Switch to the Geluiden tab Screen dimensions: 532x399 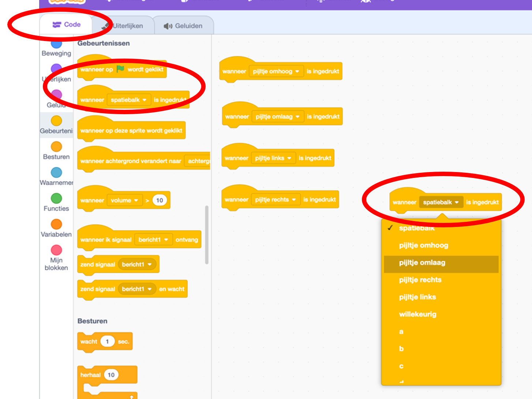[x=183, y=26]
